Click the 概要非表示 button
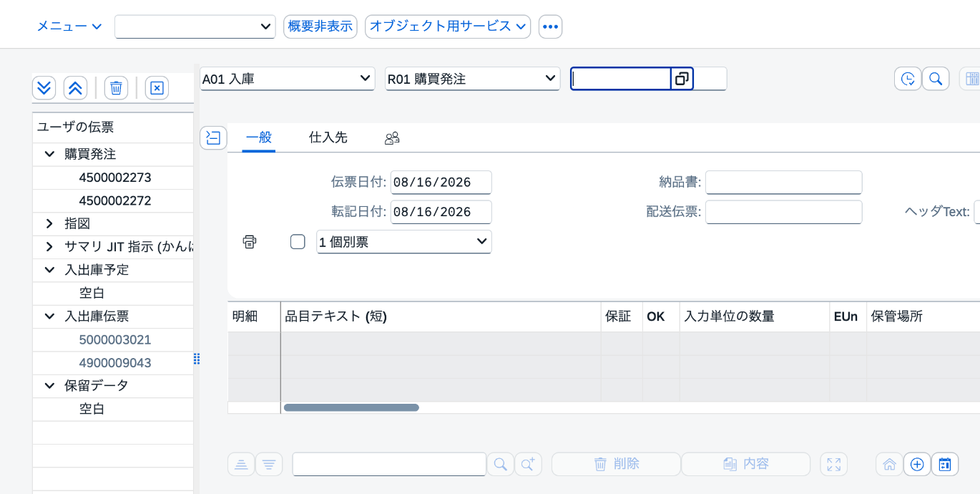980x494 pixels. [320, 26]
